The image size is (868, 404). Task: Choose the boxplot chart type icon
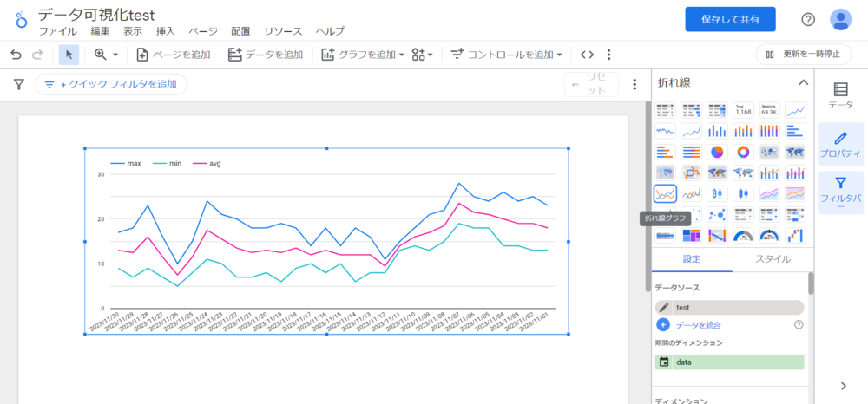pyautogui.click(x=718, y=193)
